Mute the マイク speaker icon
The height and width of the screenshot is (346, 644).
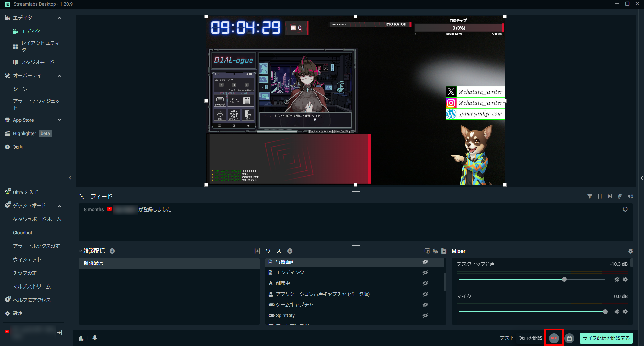click(617, 312)
